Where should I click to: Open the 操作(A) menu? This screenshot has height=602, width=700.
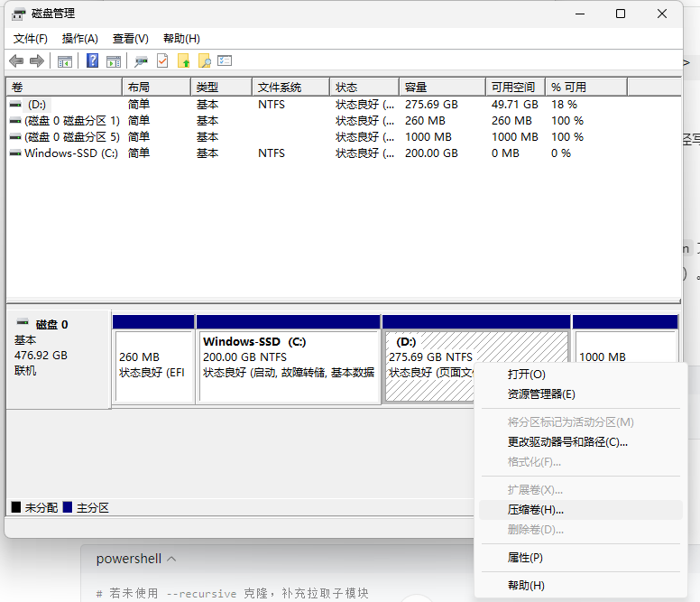point(80,39)
